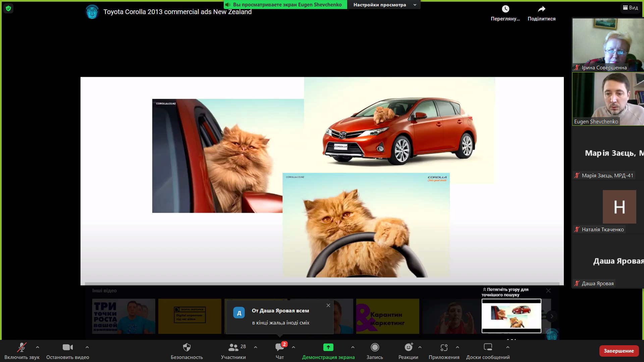644x362 pixels.
Task: Open Безопасность shield menu
Action: pos(187,351)
